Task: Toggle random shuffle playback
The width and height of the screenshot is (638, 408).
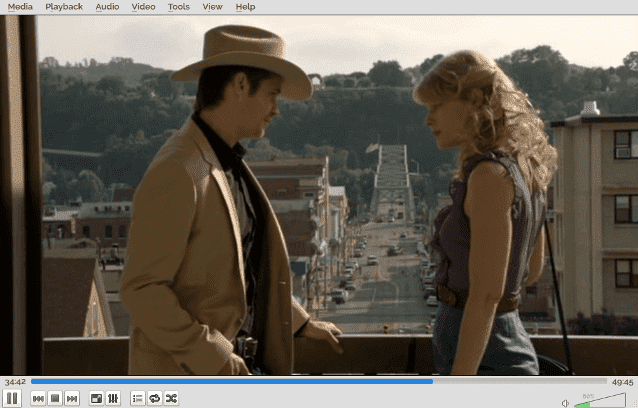Action: [171, 399]
